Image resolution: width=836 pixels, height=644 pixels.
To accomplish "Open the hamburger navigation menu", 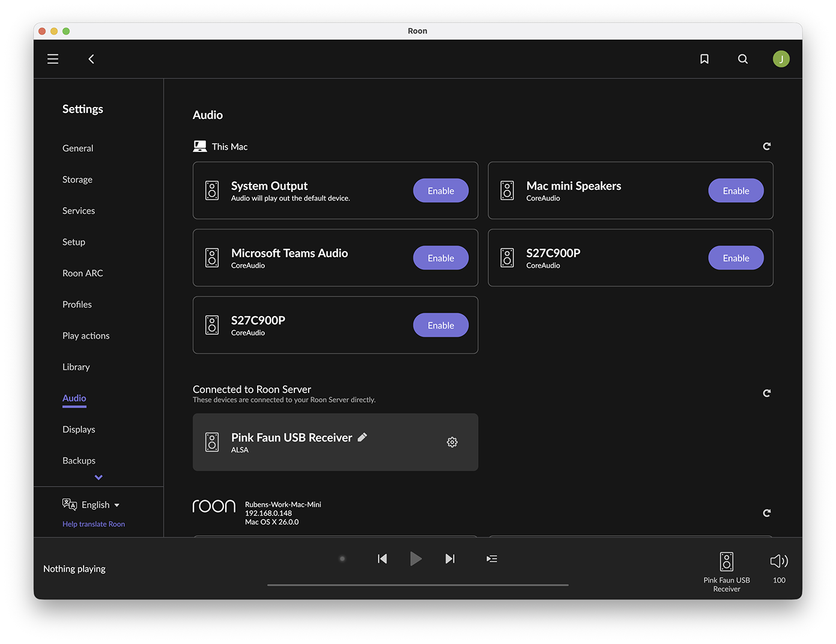I will click(53, 59).
